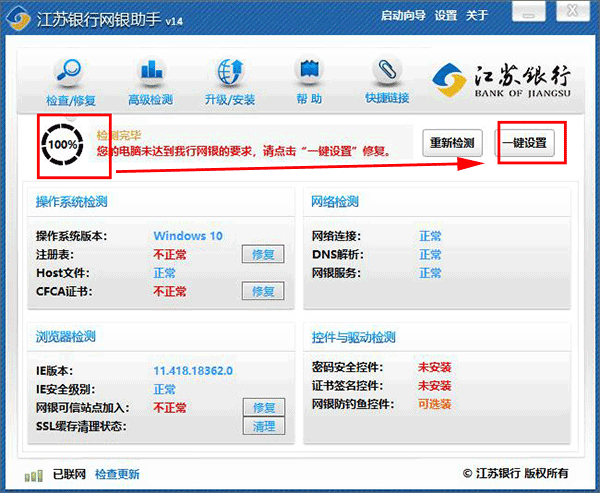Click the network signal bars icon
The height and width of the screenshot is (493, 600).
click(34, 475)
